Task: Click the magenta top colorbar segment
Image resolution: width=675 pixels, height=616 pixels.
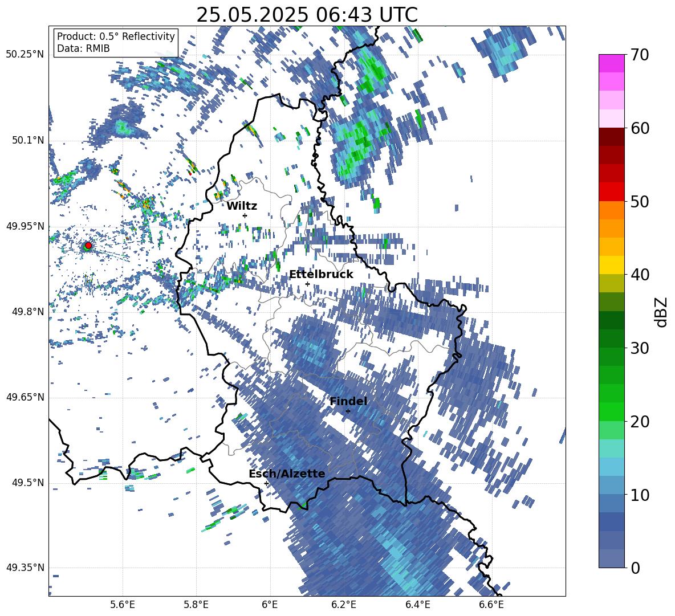Action: tap(612, 63)
